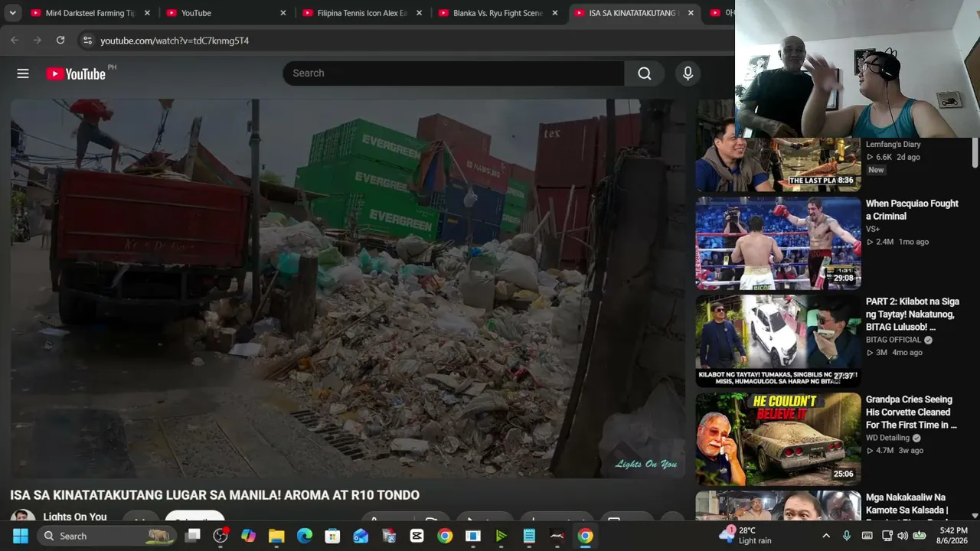Focus the YouTube search box
The width and height of the screenshot is (980, 551).
[453, 73]
